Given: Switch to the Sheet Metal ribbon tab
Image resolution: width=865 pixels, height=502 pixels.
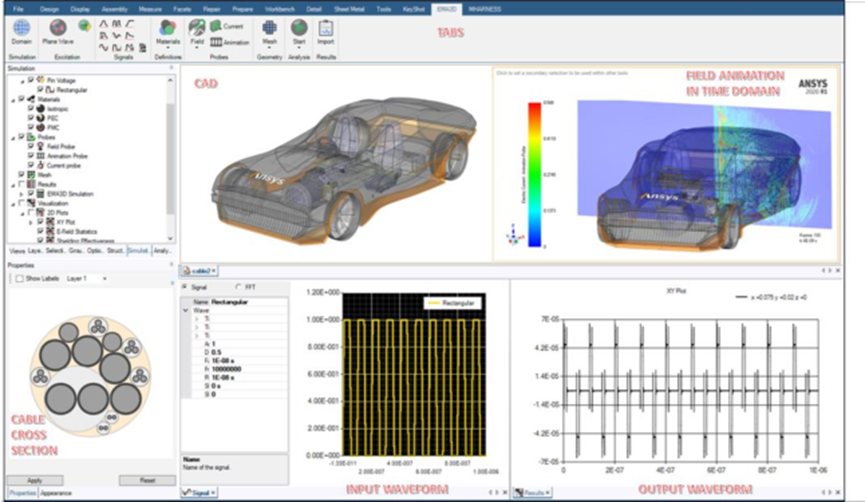Looking at the screenshot, I should click(x=349, y=9).
